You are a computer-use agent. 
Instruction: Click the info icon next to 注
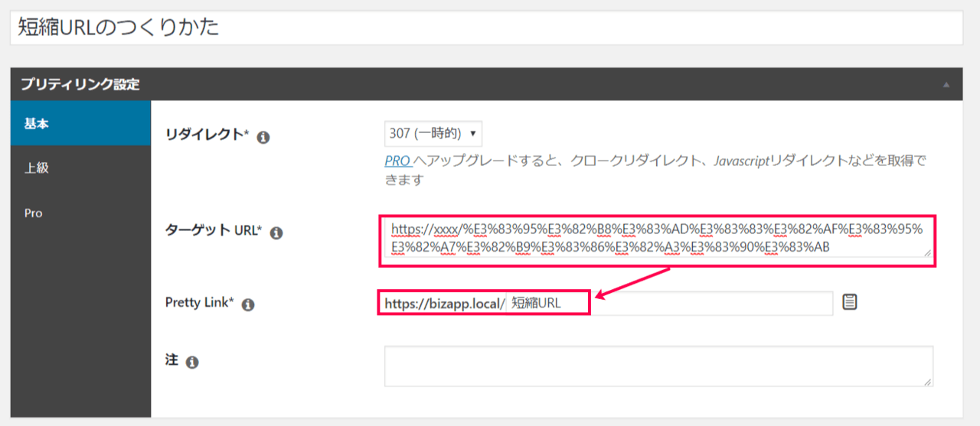[x=192, y=363]
